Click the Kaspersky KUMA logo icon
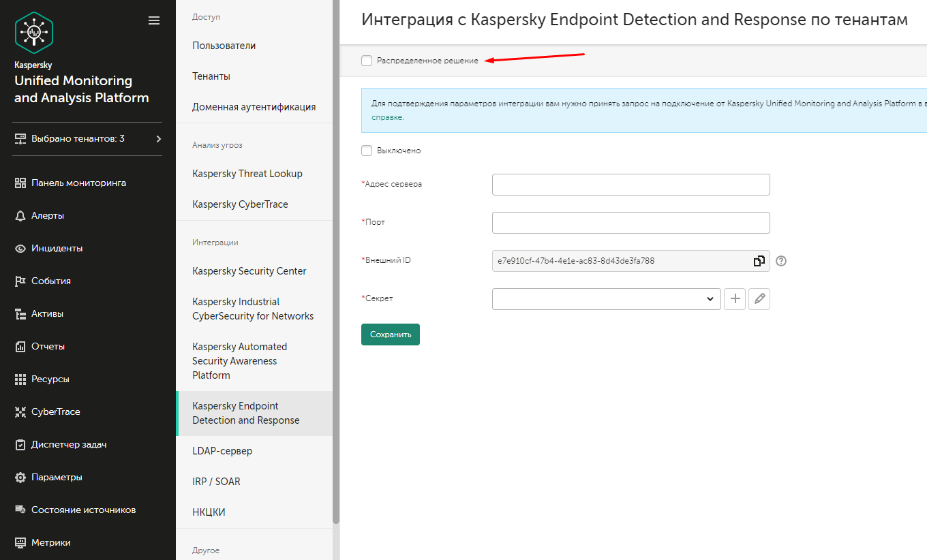This screenshot has height=560, width=927. 33,33
